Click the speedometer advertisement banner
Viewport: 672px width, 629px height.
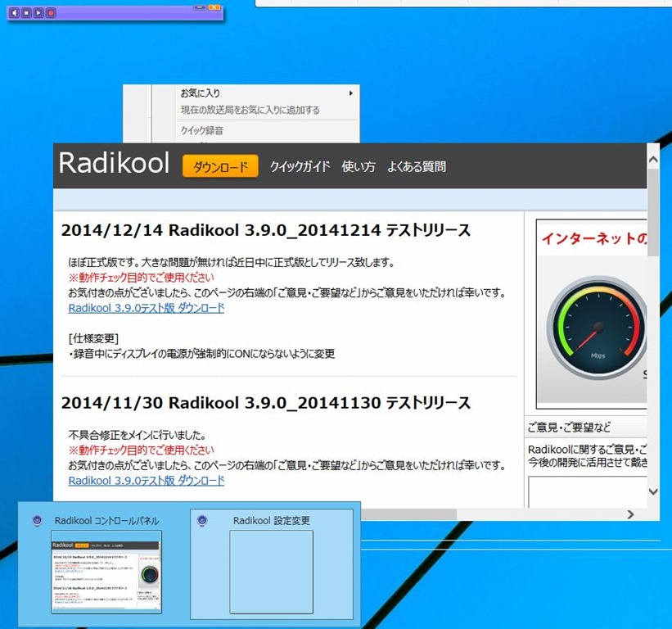point(592,314)
